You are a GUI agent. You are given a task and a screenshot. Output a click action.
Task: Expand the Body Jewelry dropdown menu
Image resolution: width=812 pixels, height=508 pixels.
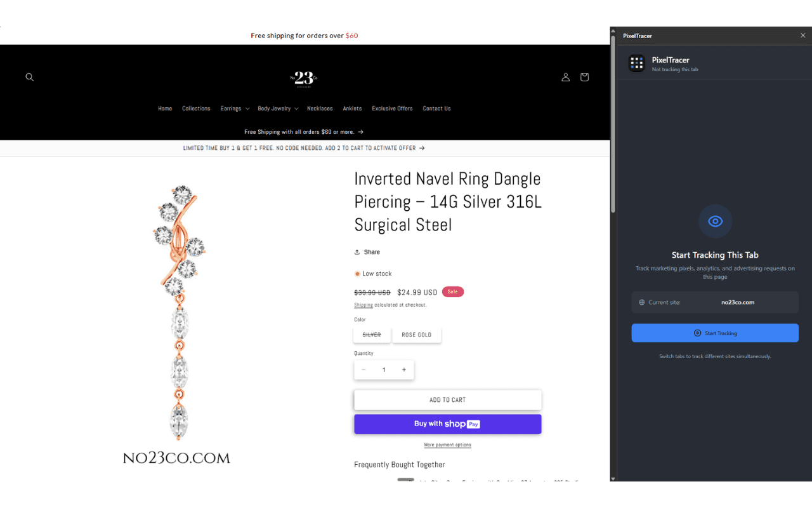click(x=278, y=109)
